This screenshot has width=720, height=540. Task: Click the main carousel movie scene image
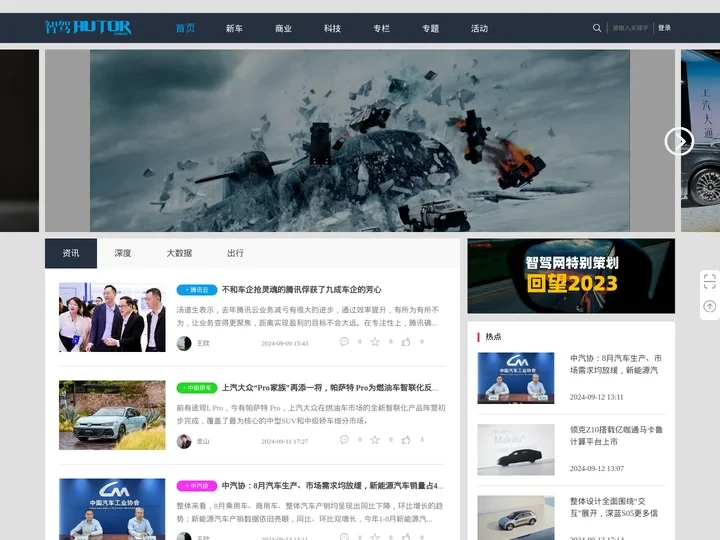pos(360,141)
